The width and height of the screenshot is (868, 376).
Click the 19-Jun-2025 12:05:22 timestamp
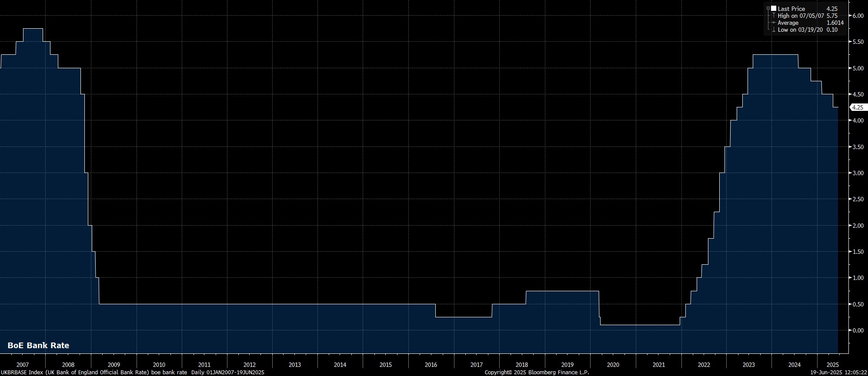click(838, 373)
